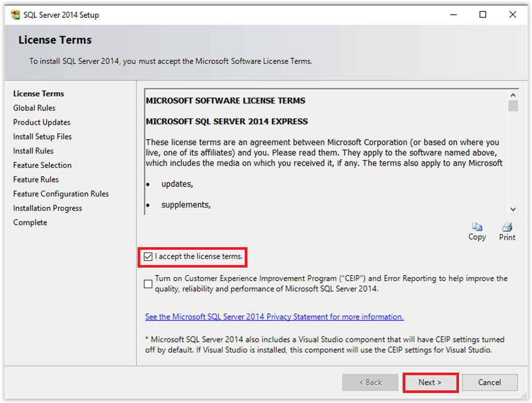Screen dimensions: 532x403
Task: Minimize the SQL Server 2014 Setup window
Action: 454,15
